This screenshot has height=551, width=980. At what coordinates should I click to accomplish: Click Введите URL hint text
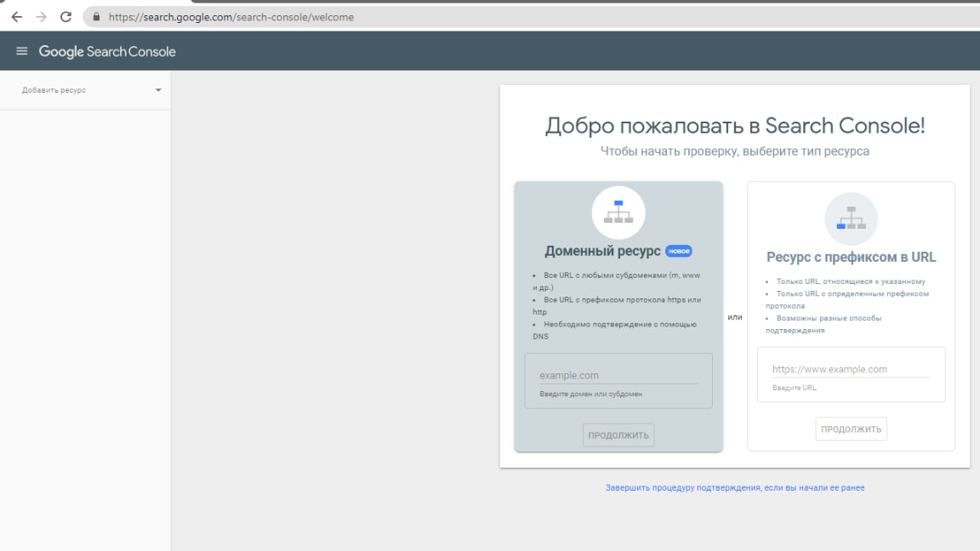(795, 388)
